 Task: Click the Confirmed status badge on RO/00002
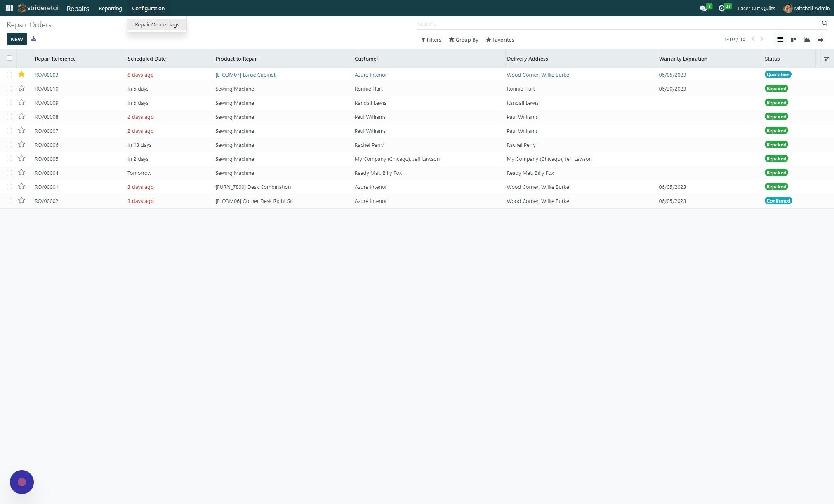[778, 201]
